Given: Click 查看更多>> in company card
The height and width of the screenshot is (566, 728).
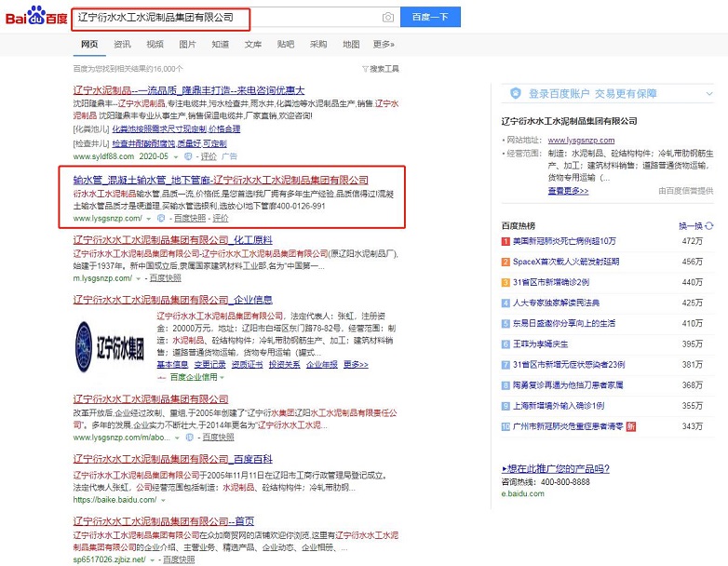Looking at the screenshot, I should point(568,191).
